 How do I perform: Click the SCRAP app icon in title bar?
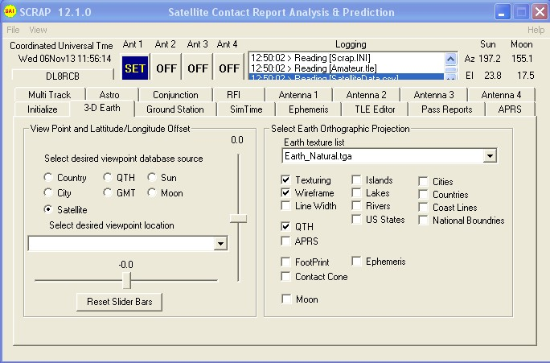click(9, 12)
